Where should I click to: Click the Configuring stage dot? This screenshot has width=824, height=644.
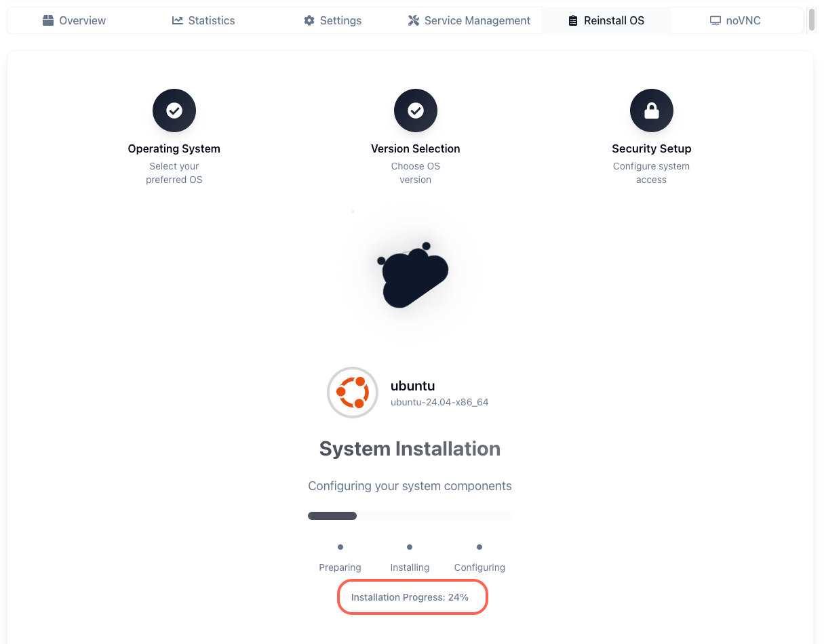tap(479, 547)
